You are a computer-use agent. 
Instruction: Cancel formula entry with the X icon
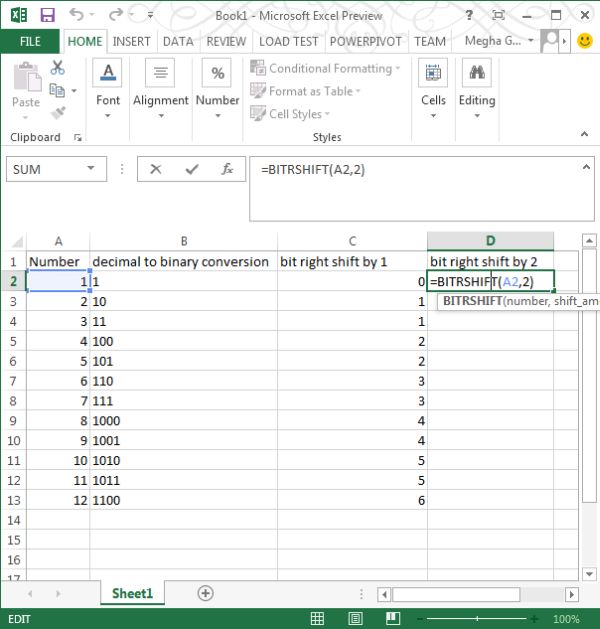(x=156, y=169)
